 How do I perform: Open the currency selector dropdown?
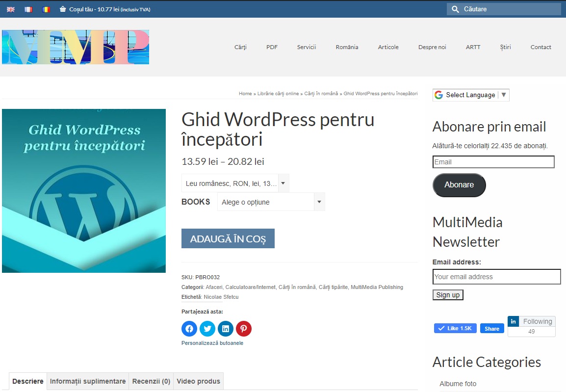click(235, 183)
